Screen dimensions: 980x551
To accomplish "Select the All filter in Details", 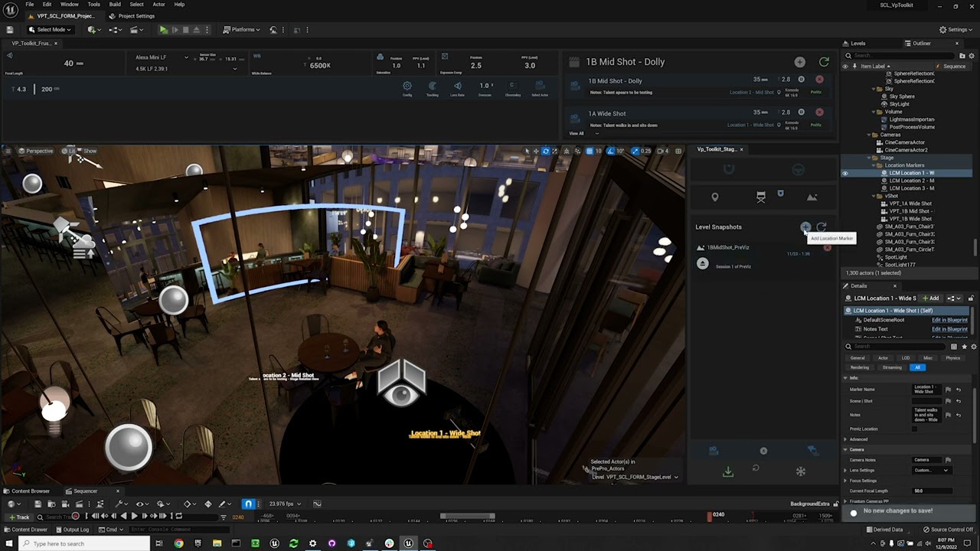I will point(917,367).
